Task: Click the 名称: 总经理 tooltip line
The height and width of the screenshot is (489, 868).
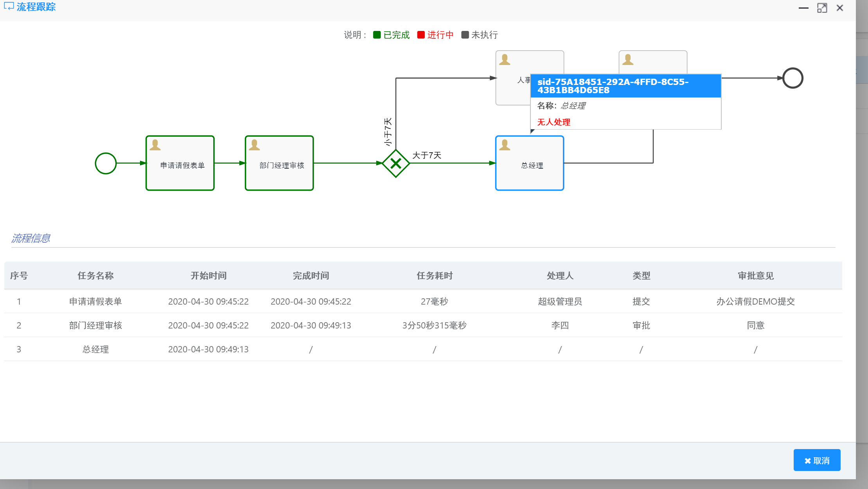Action: pos(561,106)
